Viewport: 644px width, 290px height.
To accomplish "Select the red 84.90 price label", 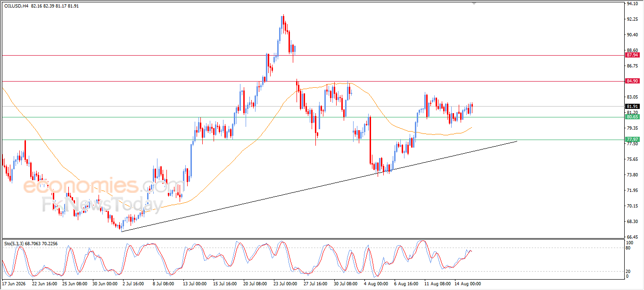I will (632, 81).
